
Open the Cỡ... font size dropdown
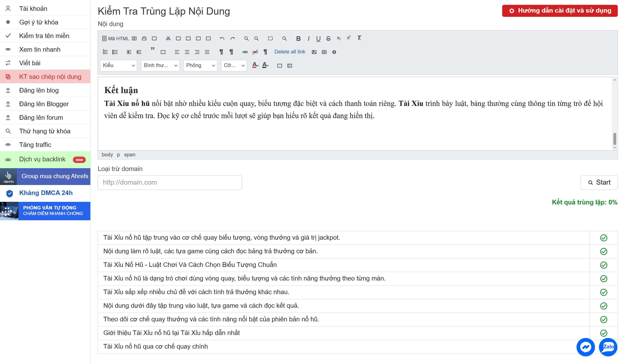[234, 65]
